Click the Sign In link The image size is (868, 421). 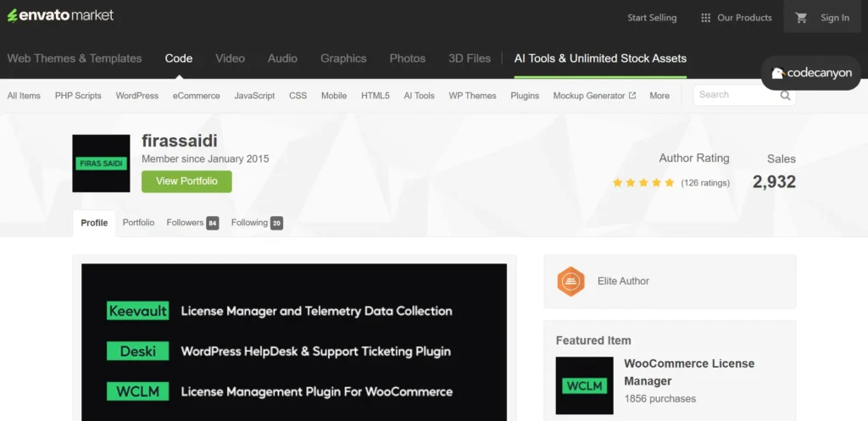834,18
